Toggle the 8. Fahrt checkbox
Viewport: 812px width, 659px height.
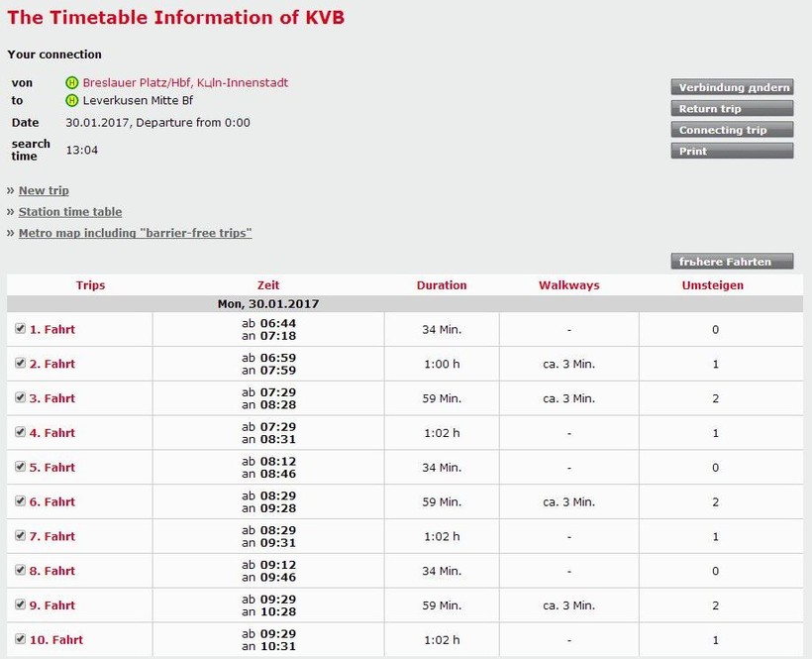click(20, 570)
